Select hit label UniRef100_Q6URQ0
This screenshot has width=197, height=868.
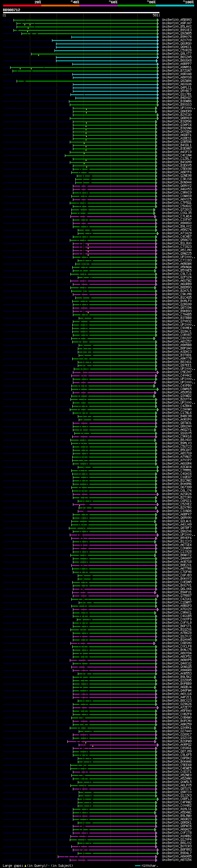tap(177, 43)
